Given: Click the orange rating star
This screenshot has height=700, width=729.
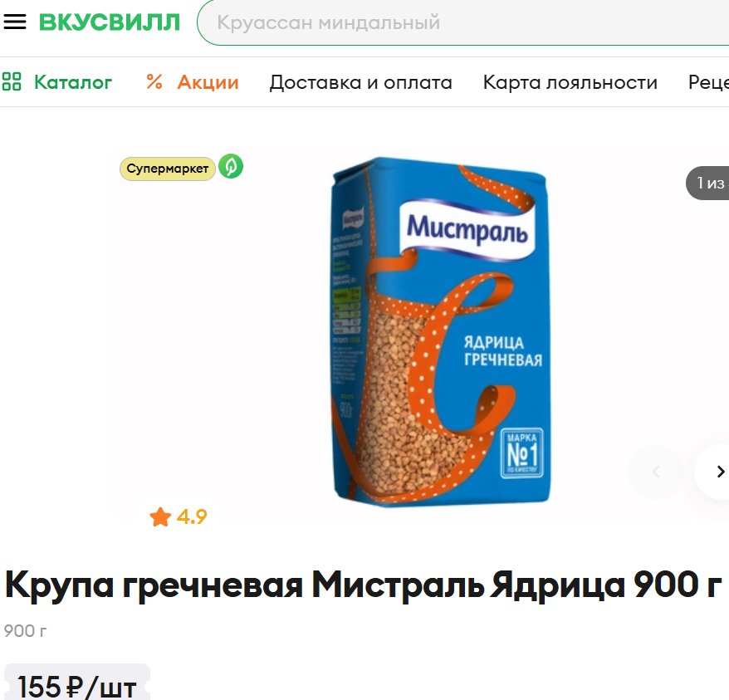Looking at the screenshot, I should tap(160, 516).
